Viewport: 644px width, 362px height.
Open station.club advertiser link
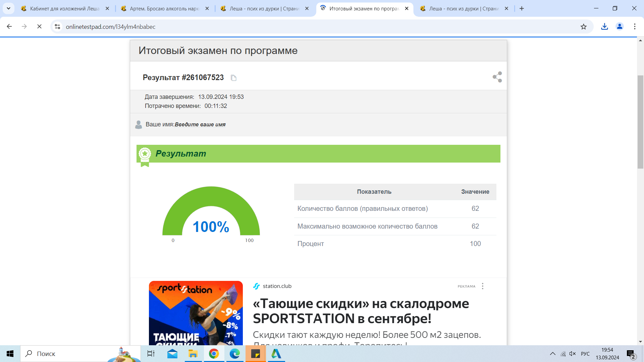coord(277,286)
